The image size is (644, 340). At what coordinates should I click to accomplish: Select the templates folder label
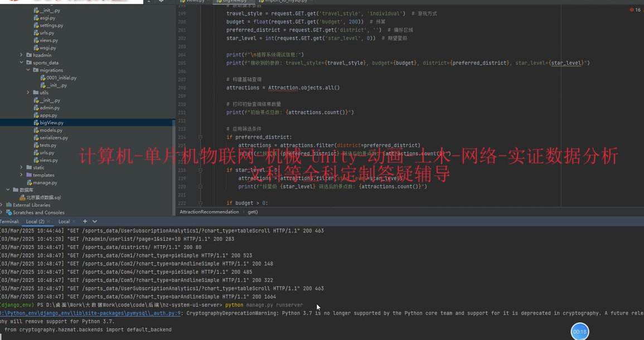[43, 175]
